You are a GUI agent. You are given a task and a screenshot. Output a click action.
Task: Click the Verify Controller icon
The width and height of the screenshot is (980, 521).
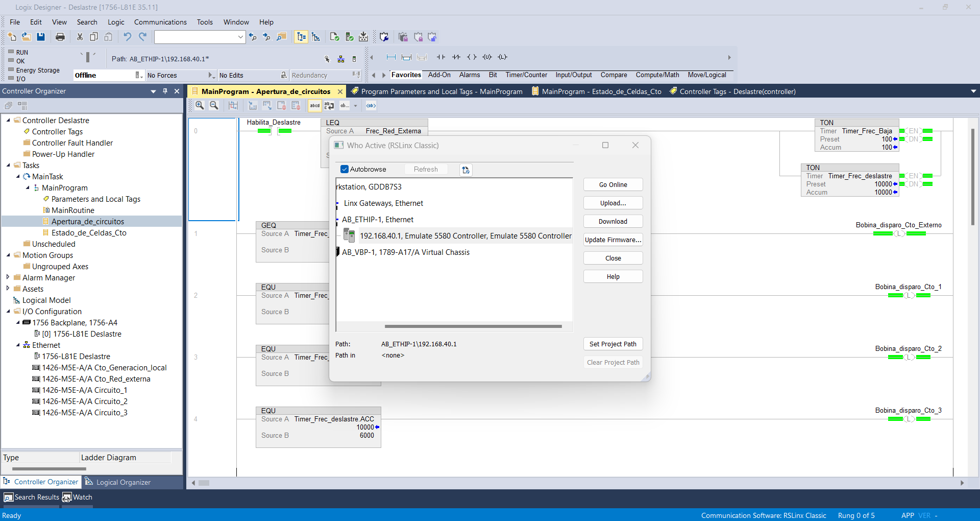(x=350, y=37)
